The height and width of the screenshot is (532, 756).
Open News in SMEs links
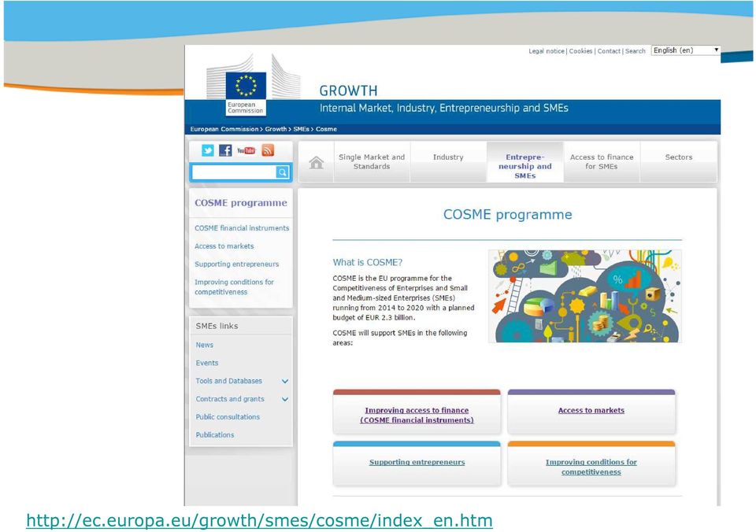(x=205, y=345)
